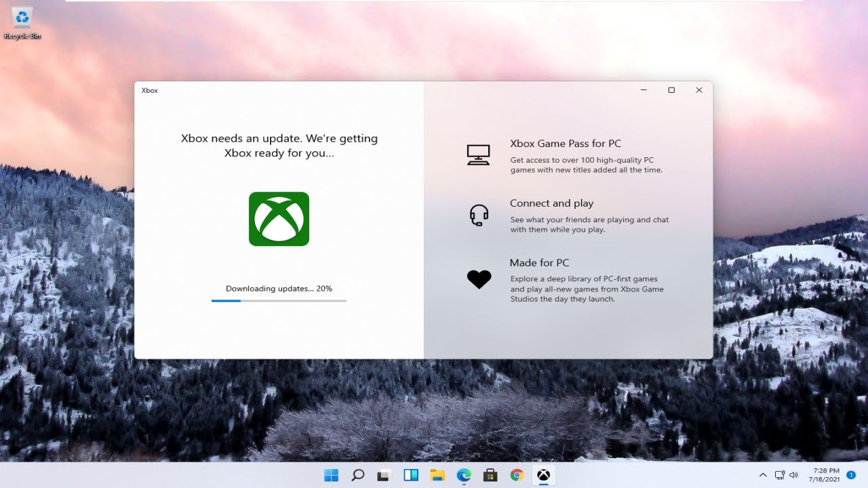Viewport: 868px width, 488px height.
Task: Launch File Explorer from taskbar
Action: pyautogui.click(x=437, y=475)
